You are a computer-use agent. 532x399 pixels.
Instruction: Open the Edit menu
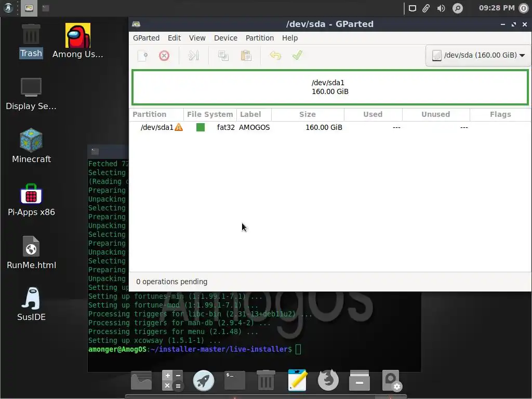pos(174,38)
